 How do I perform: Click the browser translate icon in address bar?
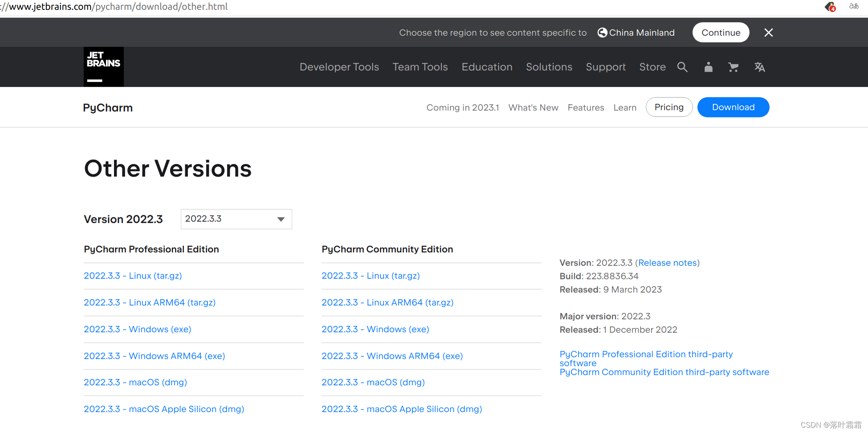point(854,6)
